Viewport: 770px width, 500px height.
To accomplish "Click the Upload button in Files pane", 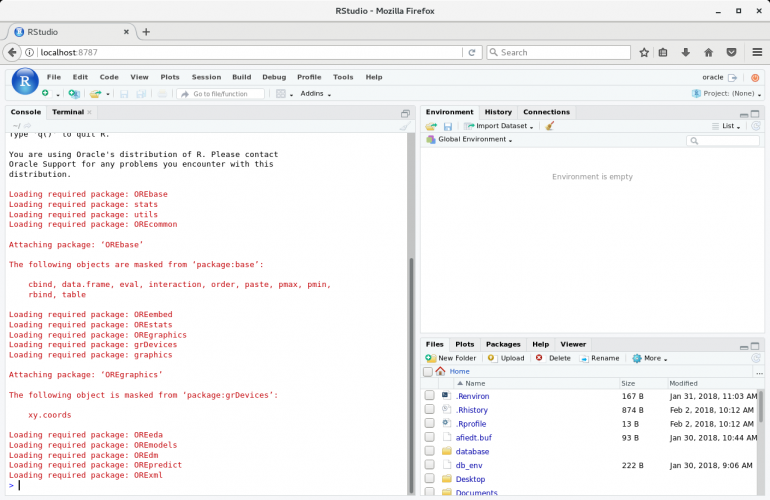I will 506,359.
